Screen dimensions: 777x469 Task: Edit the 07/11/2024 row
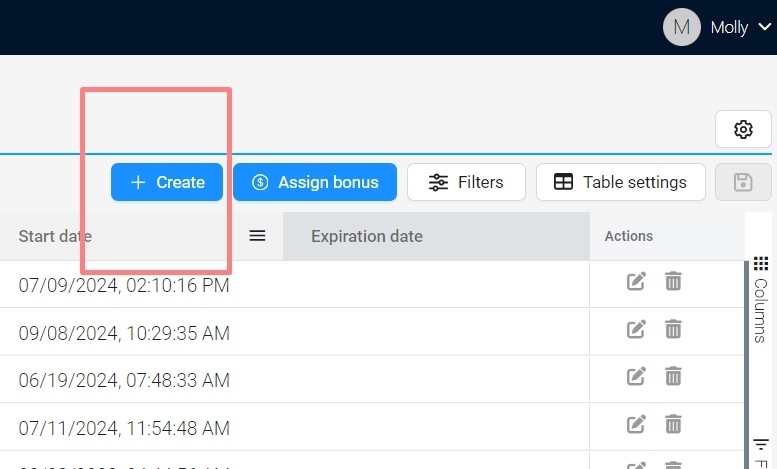pyautogui.click(x=636, y=424)
